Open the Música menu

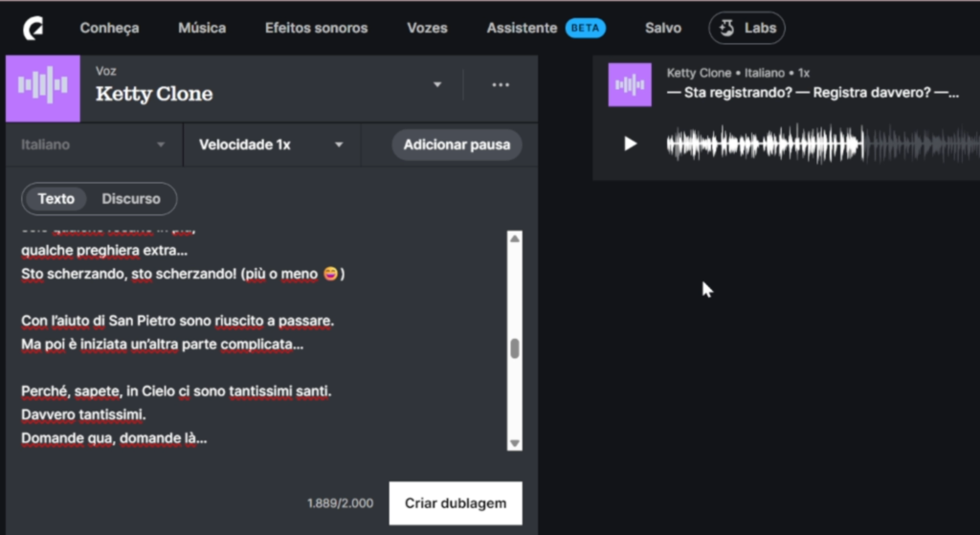(x=202, y=28)
